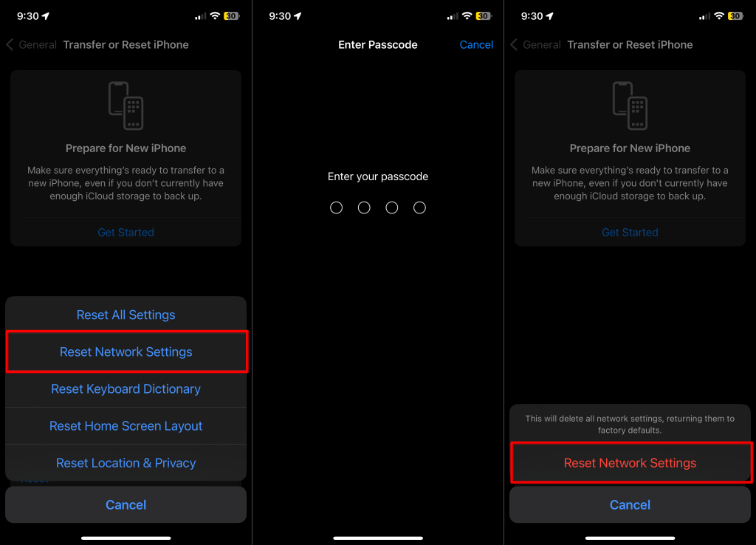The height and width of the screenshot is (545, 756).
Task: Choose Reset Home Screen Layout
Action: (x=126, y=426)
